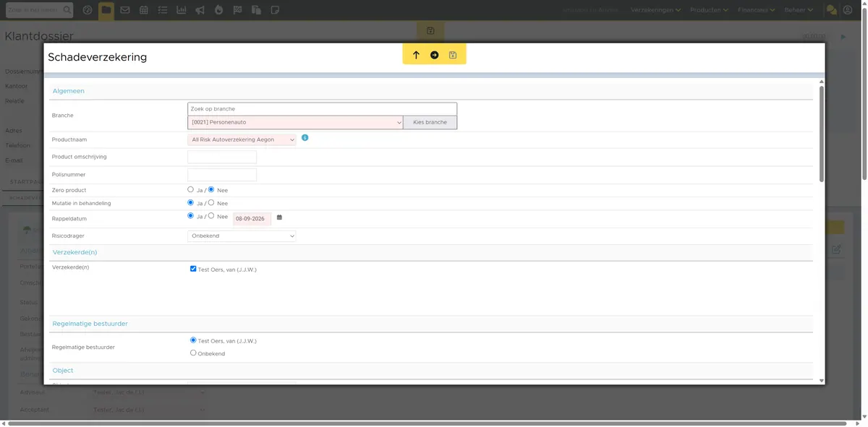This screenshot has height=427, width=868.
Task: Open the bar chart icon in top bar
Action: pos(181,10)
